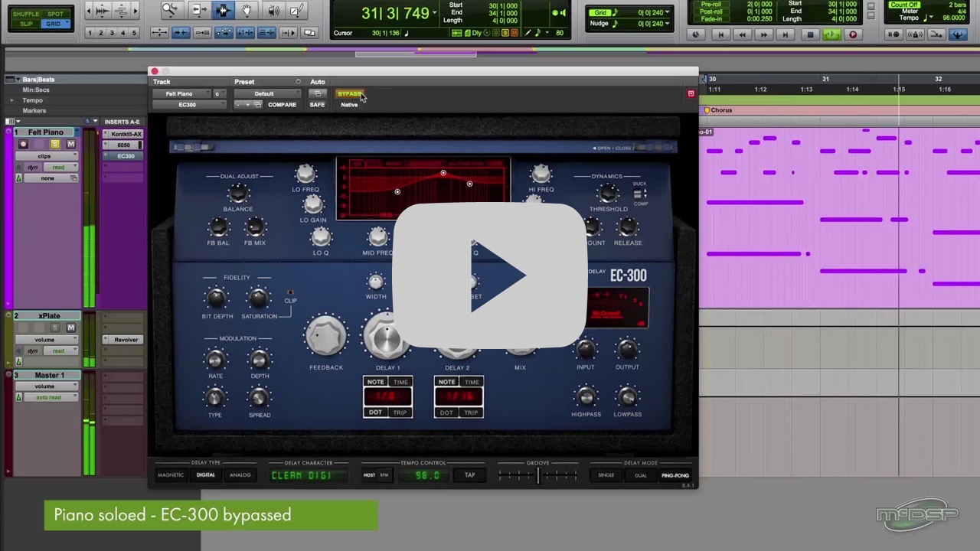Select the Grabber hand tool

[x=247, y=11]
